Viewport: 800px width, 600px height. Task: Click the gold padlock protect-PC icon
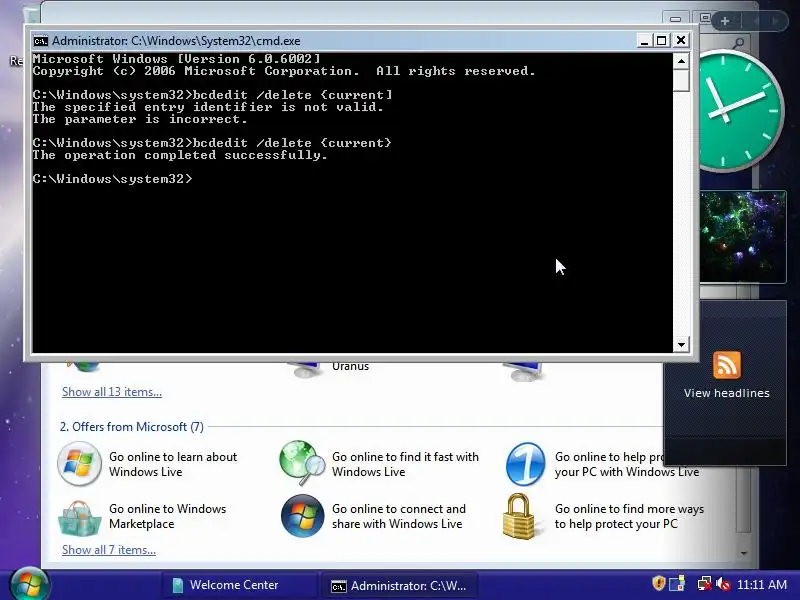pos(519,516)
